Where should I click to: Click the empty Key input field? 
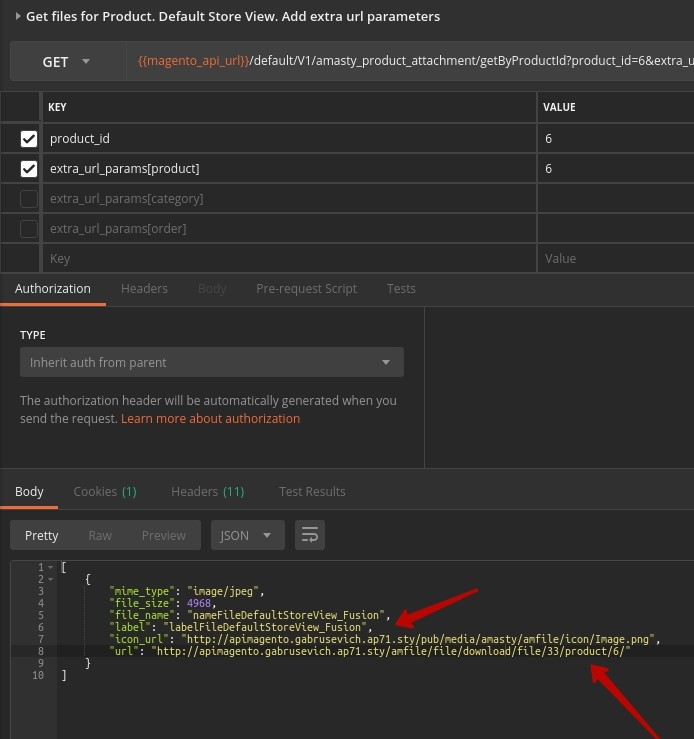click(290, 259)
